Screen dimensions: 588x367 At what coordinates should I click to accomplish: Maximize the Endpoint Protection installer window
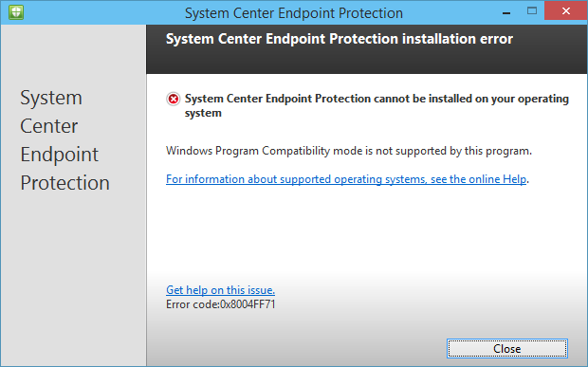point(532,10)
